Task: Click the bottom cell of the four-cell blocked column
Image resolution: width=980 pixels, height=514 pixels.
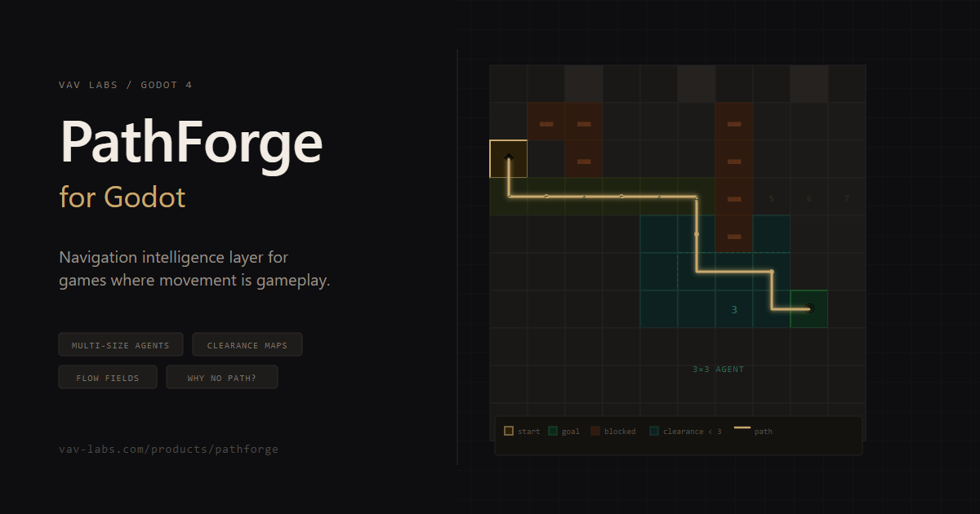Action: point(733,234)
